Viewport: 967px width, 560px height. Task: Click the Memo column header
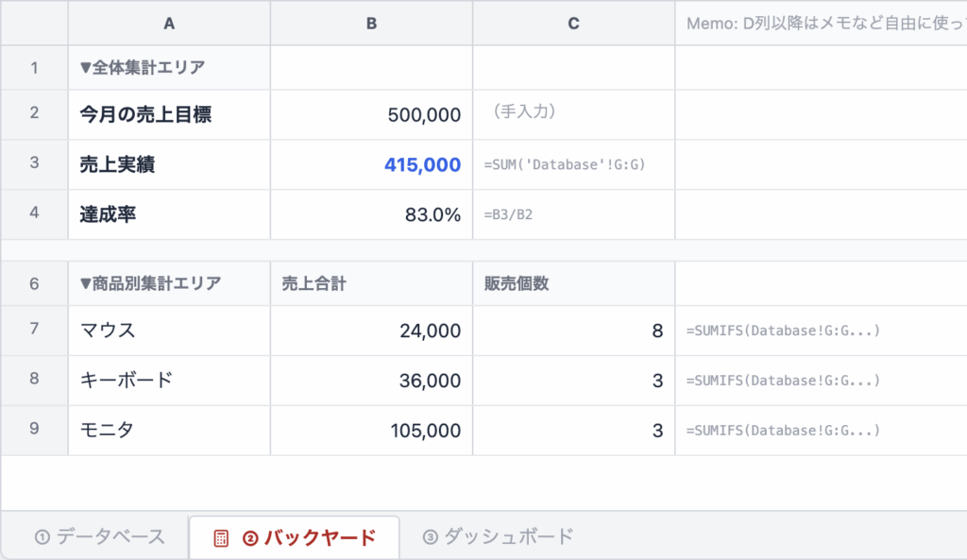(820, 24)
